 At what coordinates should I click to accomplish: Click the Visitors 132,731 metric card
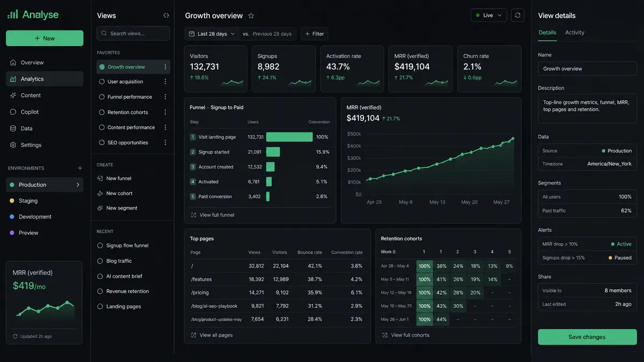(x=215, y=69)
